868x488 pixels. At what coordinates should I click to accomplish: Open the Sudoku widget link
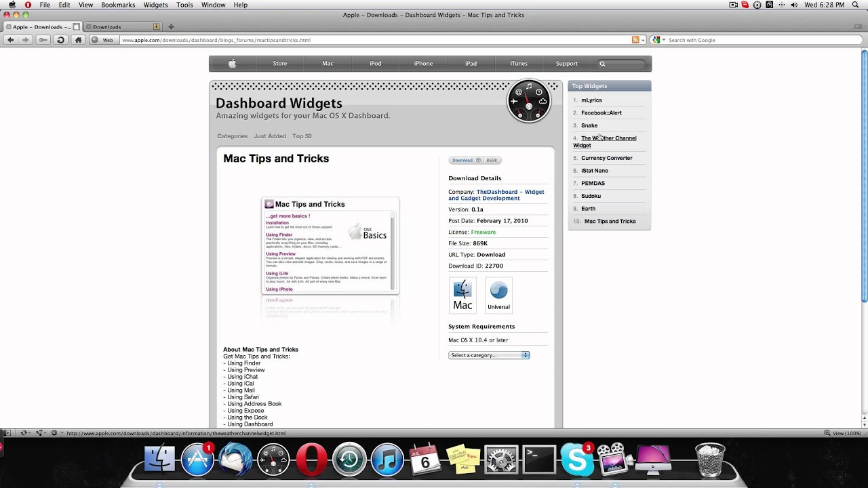pos(591,196)
